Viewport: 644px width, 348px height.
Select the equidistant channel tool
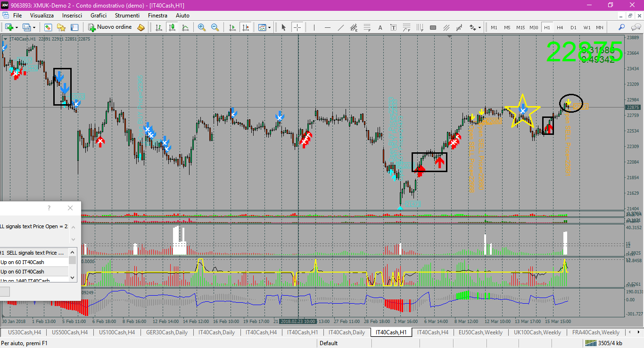pyautogui.click(x=354, y=27)
